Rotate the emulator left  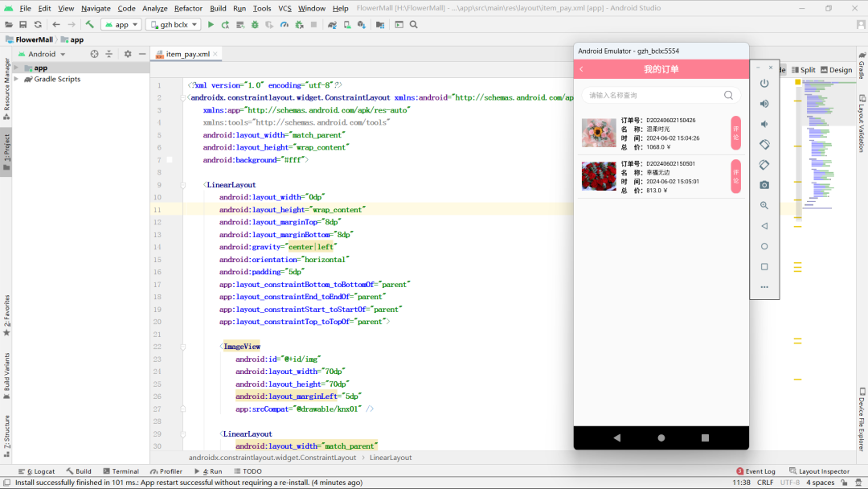point(764,145)
